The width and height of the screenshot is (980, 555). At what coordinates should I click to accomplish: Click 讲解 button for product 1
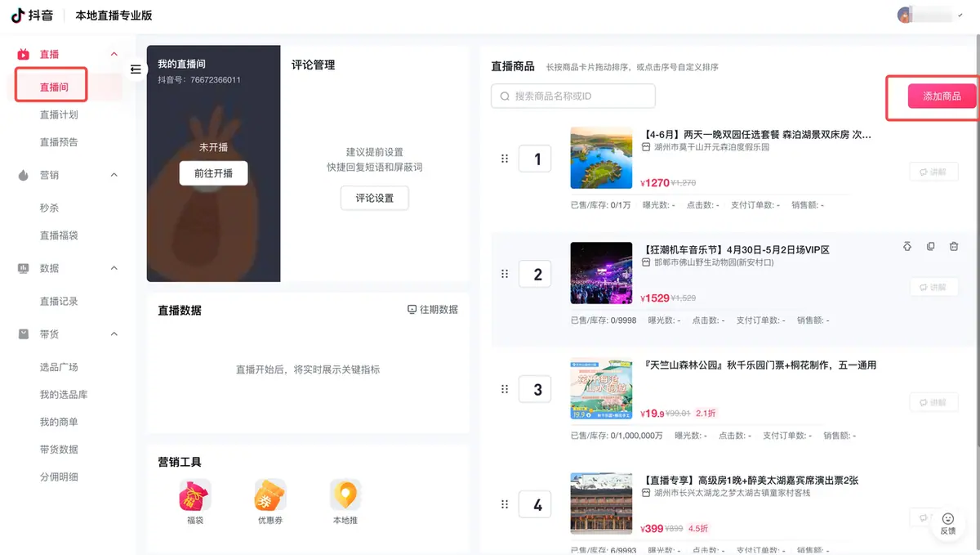coord(933,172)
